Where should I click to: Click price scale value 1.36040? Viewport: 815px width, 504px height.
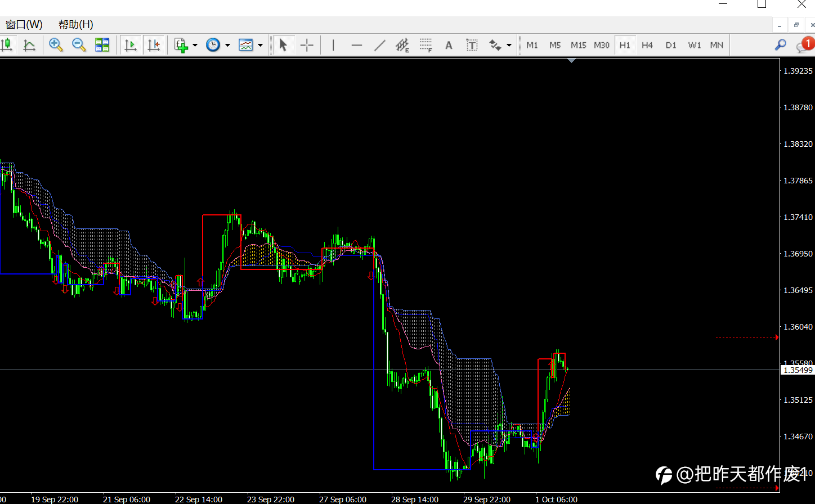click(x=798, y=327)
